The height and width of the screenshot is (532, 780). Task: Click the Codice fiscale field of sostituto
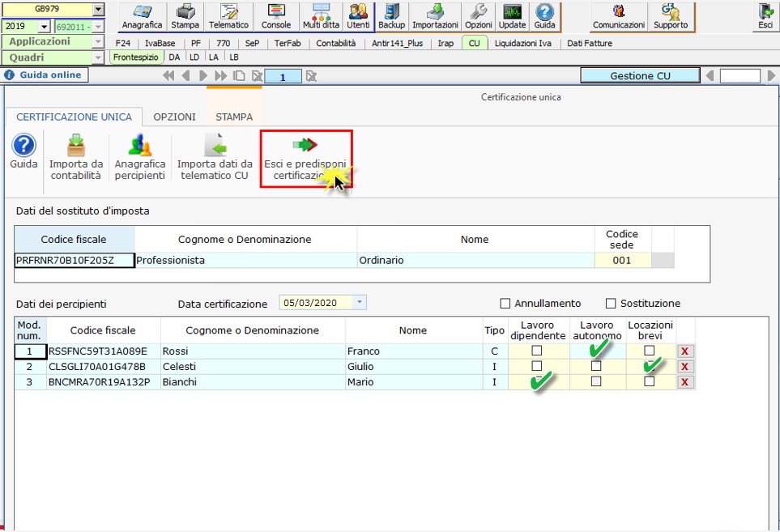click(x=75, y=261)
